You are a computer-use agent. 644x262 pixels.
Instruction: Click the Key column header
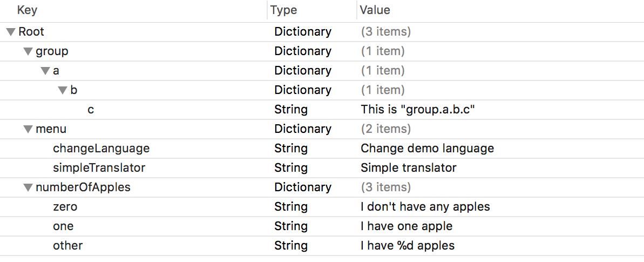27,10
